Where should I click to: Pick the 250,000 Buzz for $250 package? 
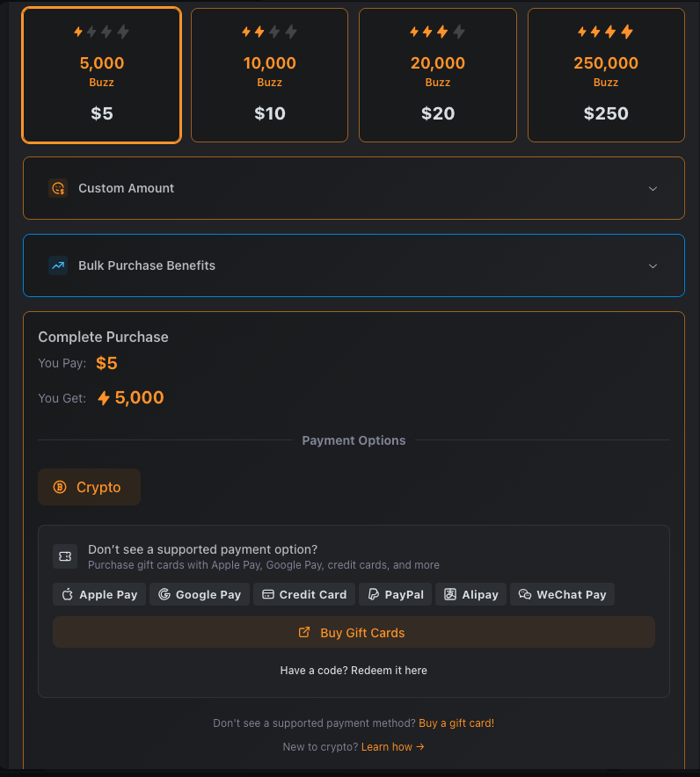click(x=606, y=75)
